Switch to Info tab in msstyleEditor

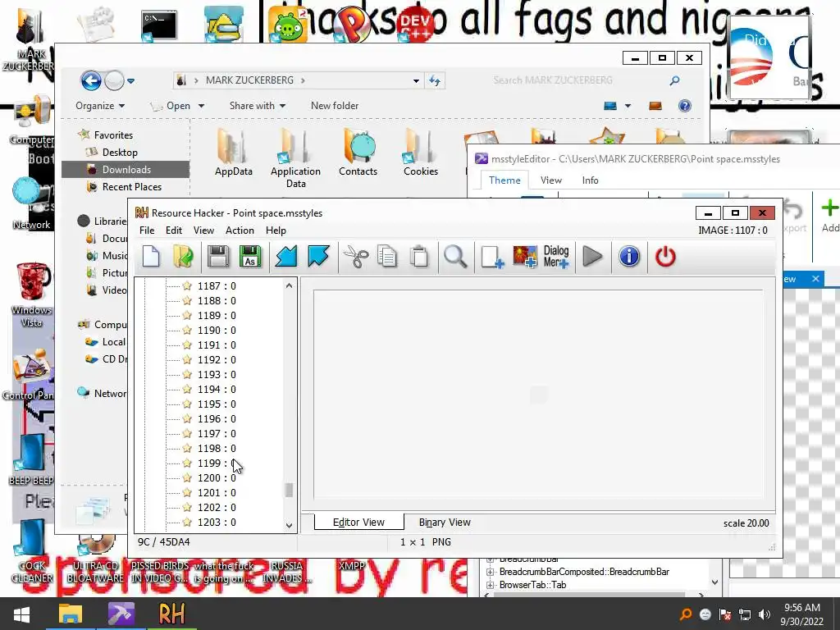click(591, 180)
